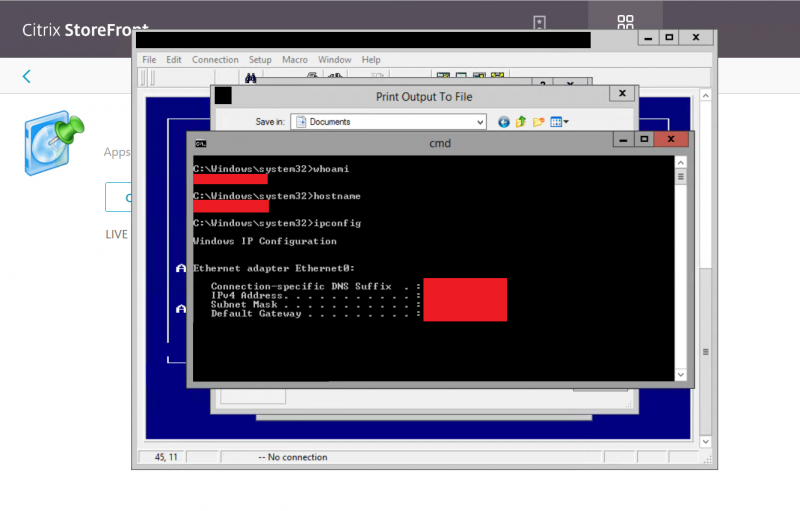Close the cmd window with red X
The image size is (800, 511).
pyautogui.click(x=671, y=139)
